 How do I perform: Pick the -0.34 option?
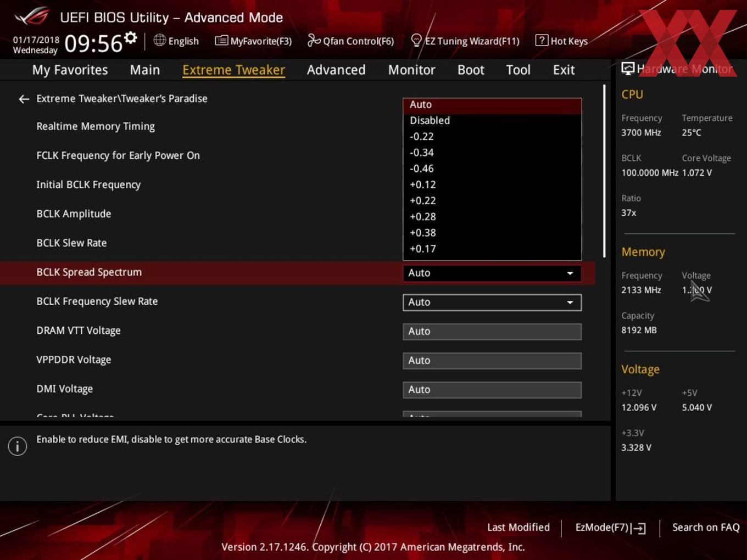[x=492, y=153]
